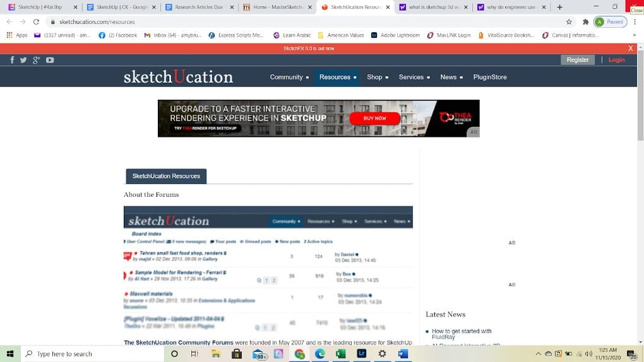This screenshot has width=644, height=362.
Task: Show more bookmarks chevron
Action: [x=634, y=35]
